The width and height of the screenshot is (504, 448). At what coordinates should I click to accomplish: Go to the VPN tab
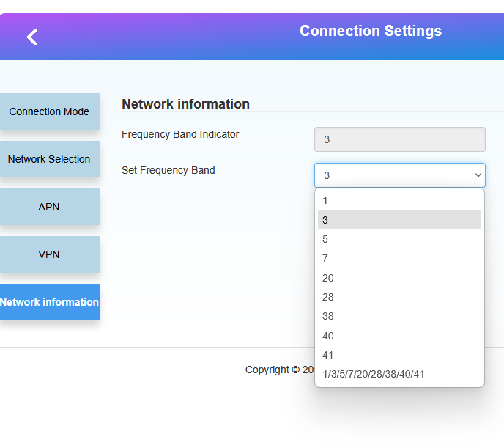click(49, 254)
